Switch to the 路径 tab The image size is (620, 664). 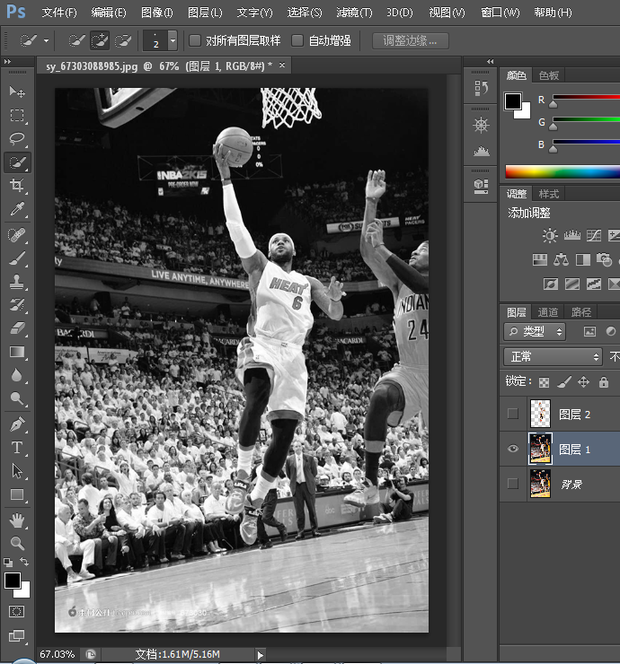pos(581,313)
